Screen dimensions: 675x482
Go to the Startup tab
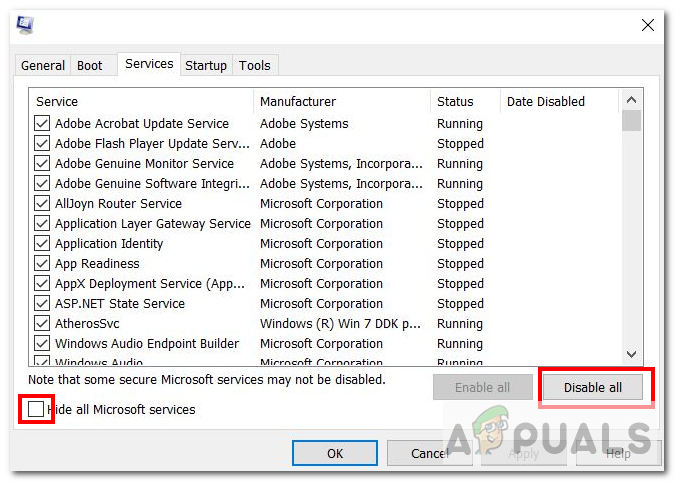(206, 65)
